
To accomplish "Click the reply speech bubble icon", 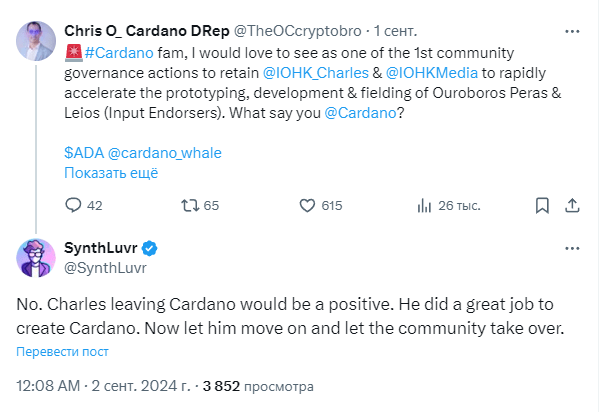I will 72,205.
